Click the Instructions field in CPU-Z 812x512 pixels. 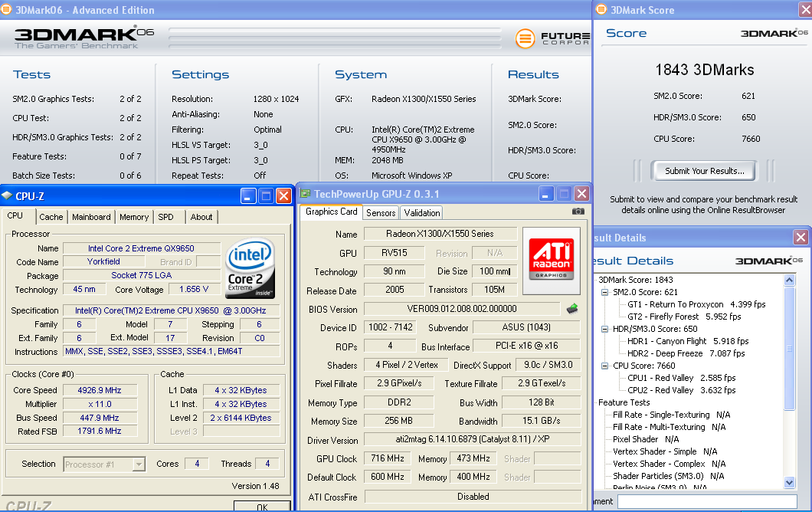coord(172,351)
